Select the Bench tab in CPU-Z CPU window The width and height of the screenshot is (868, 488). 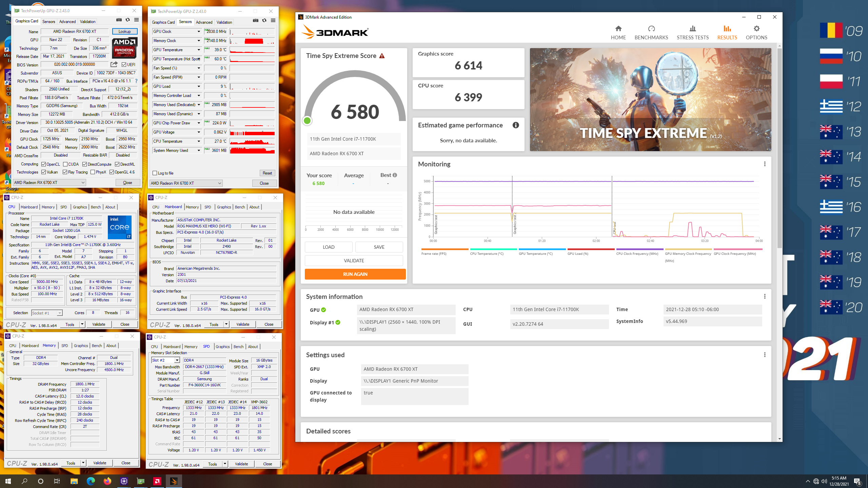[96, 207]
